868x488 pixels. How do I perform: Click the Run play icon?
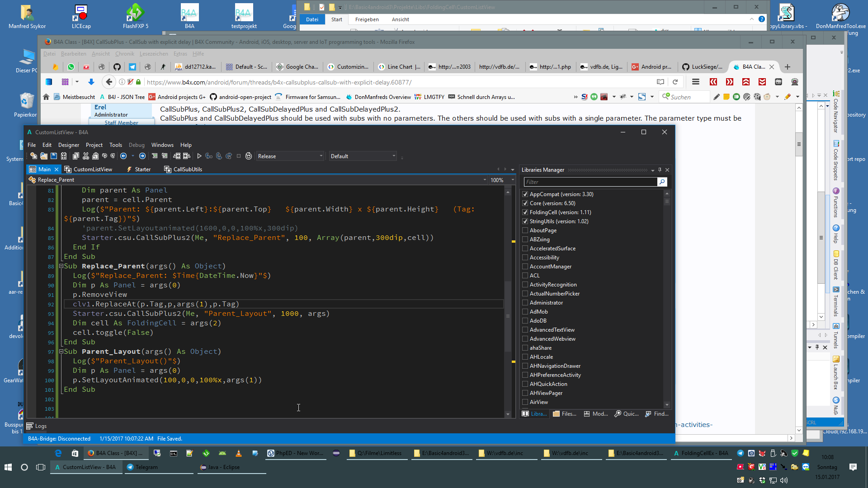click(x=199, y=156)
